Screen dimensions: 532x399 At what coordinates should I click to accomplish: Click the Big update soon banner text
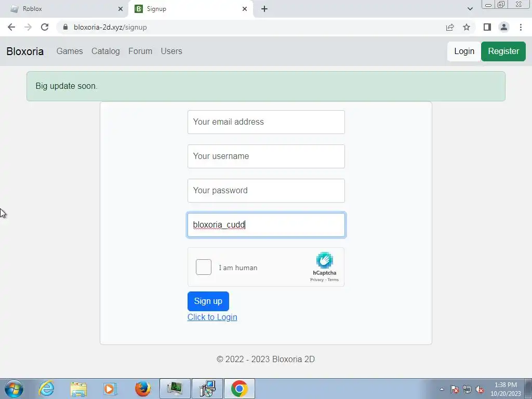(66, 86)
